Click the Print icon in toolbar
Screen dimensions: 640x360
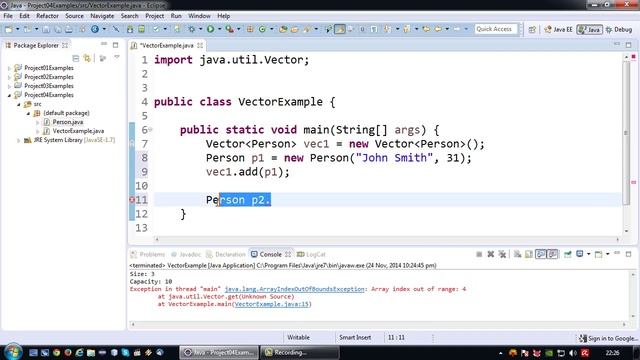pos(69,29)
